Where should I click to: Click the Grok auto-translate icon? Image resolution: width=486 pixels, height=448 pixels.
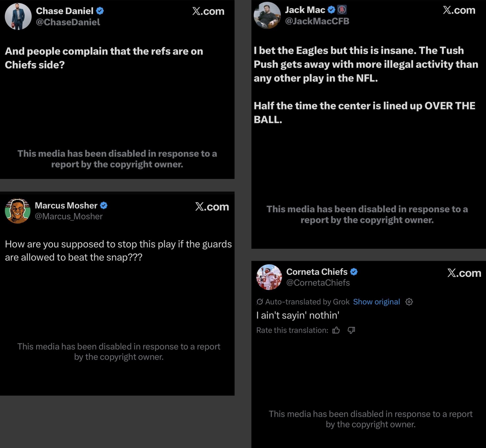tap(259, 302)
